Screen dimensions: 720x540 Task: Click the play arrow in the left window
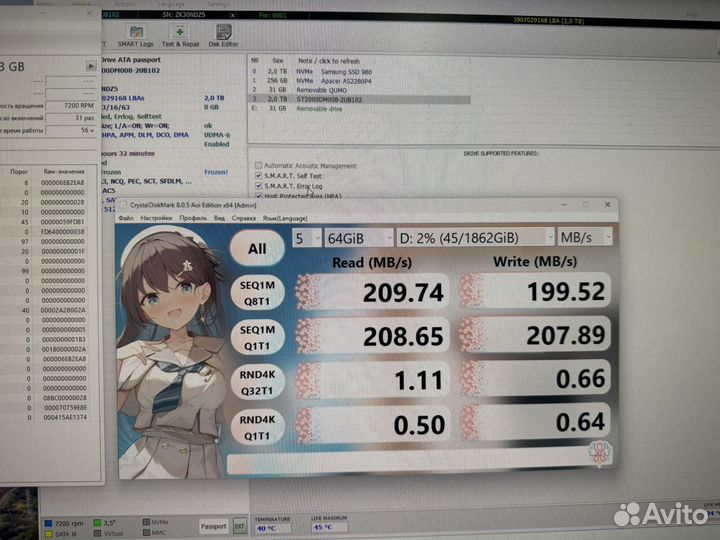click(91, 66)
